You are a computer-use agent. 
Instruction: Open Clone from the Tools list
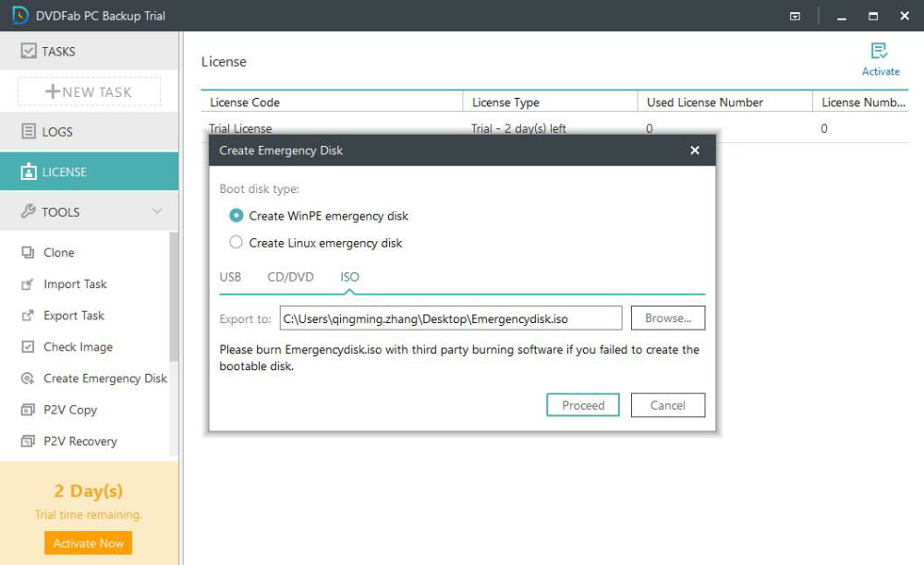coord(59,252)
